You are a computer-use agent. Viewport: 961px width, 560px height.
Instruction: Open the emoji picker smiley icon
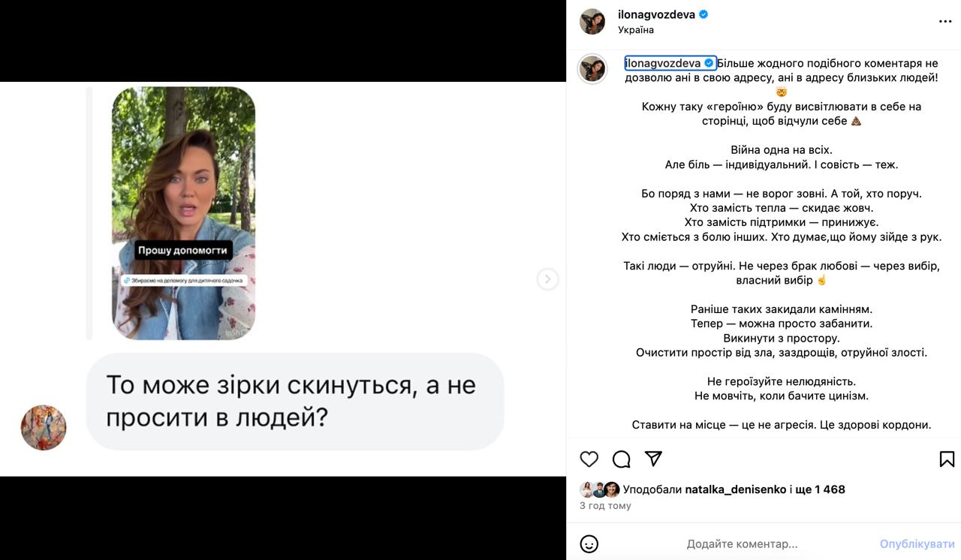click(x=589, y=544)
